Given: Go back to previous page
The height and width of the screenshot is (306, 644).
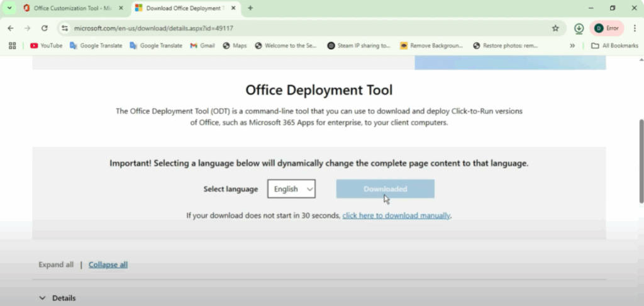Looking at the screenshot, I should (11, 28).
